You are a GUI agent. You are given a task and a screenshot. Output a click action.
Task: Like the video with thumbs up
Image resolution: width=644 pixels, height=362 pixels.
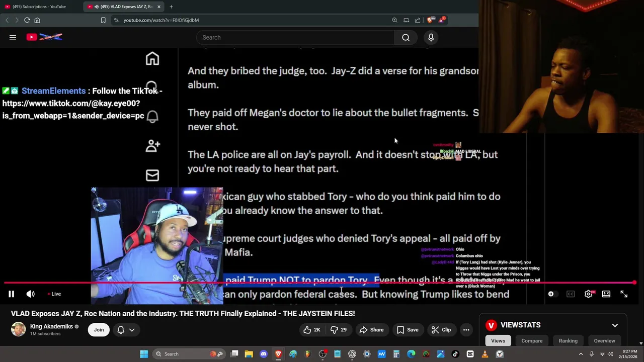[312, 330]
